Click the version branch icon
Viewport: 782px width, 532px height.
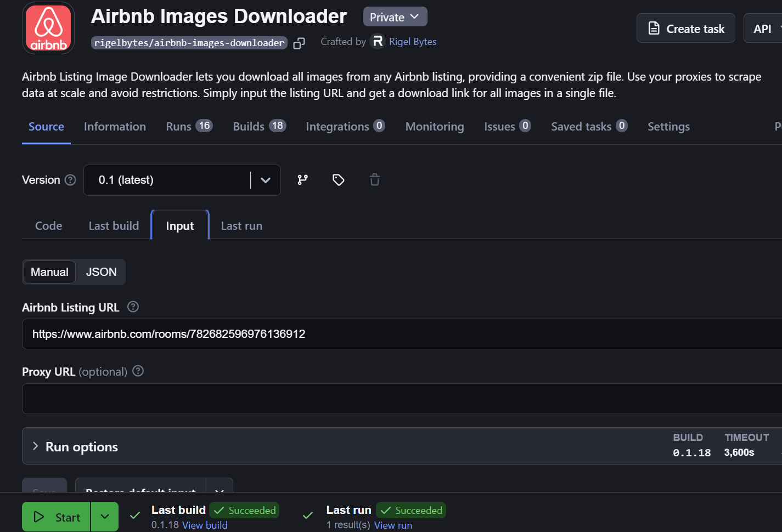point(302,180)
